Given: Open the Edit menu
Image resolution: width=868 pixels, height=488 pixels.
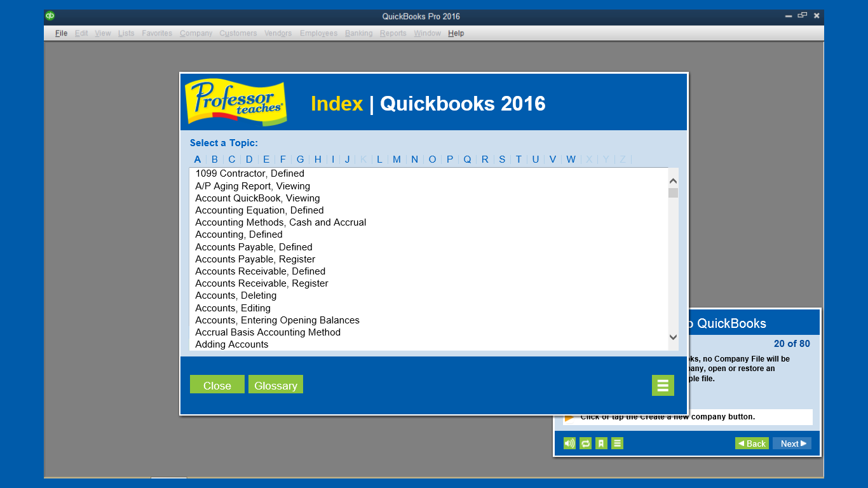Looking at the screenshot, I should [81, 33].
